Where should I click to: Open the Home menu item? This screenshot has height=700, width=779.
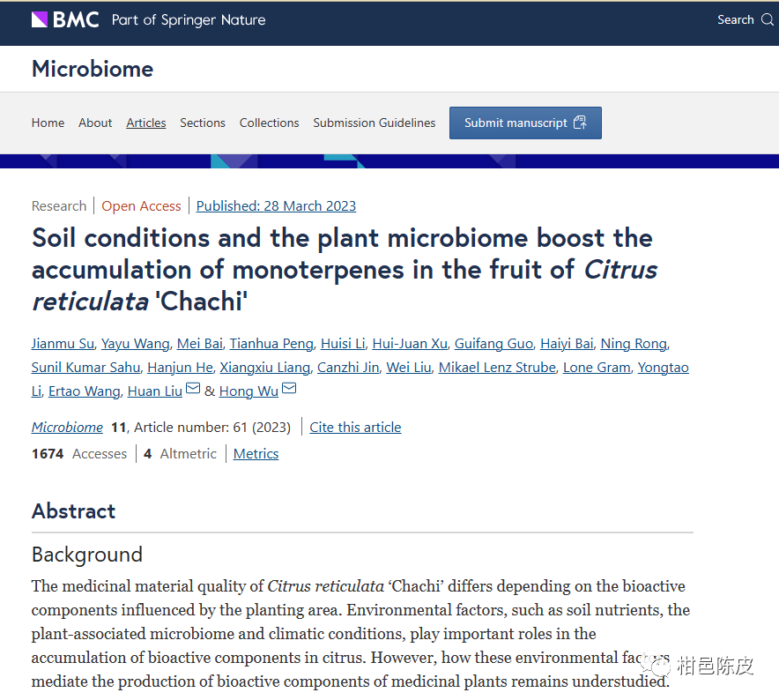[48, 123]
